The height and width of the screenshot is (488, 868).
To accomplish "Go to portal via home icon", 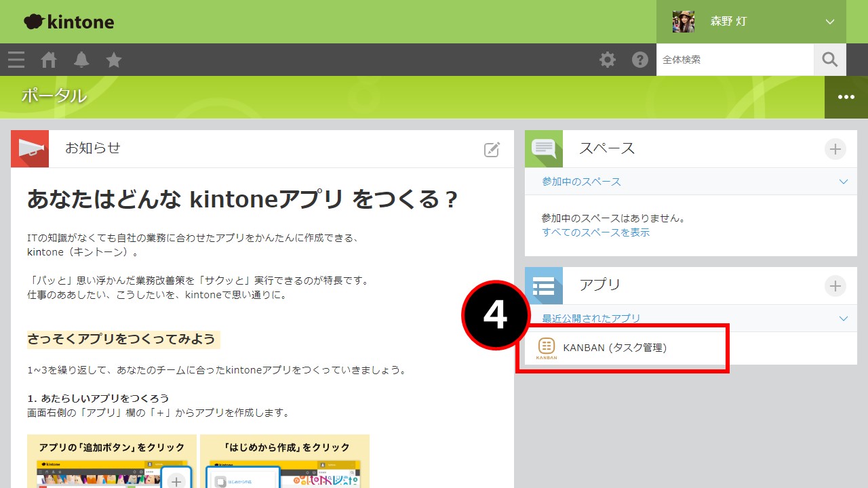I will click(49, 60).
